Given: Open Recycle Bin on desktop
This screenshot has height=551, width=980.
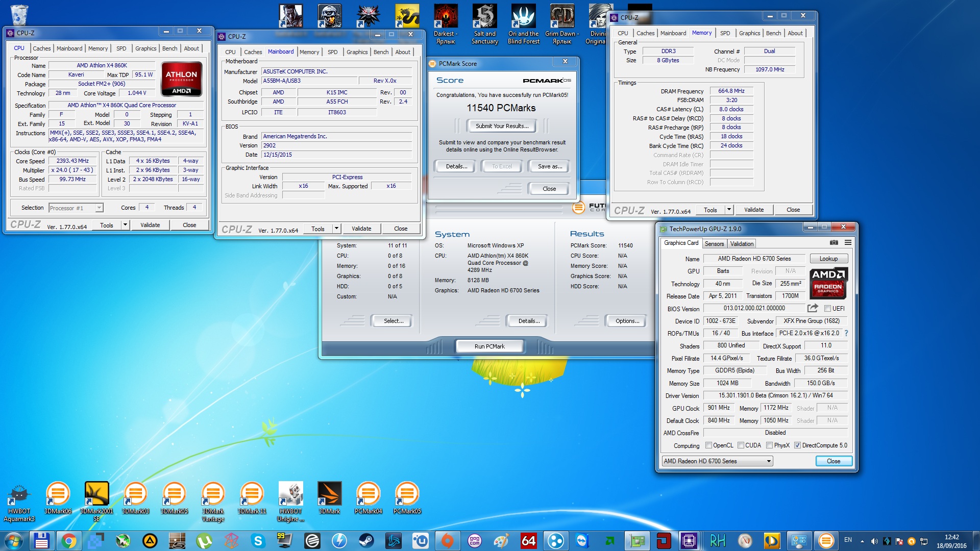Looking at the screenshot, I should 19,14.
